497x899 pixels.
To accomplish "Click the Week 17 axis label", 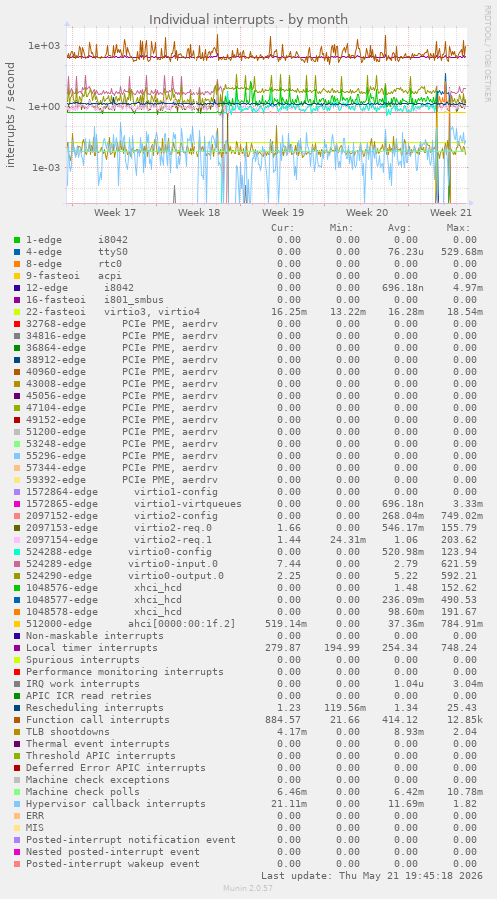I will pos(115,213).
